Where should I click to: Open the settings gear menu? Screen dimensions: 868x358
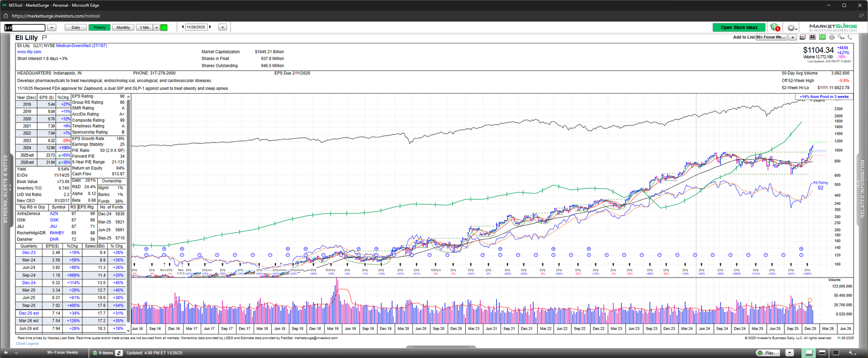791,28
